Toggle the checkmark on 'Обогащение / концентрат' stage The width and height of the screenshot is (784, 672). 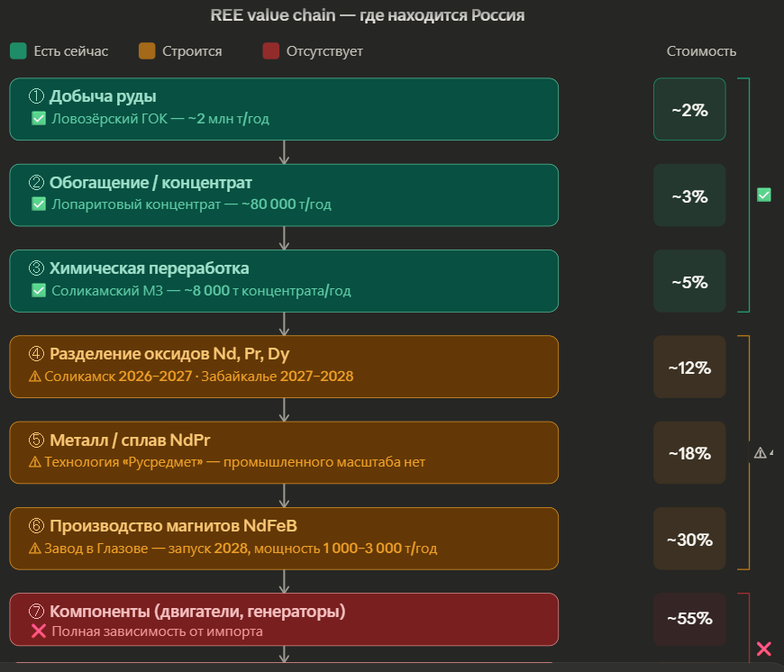click(38, 204)
